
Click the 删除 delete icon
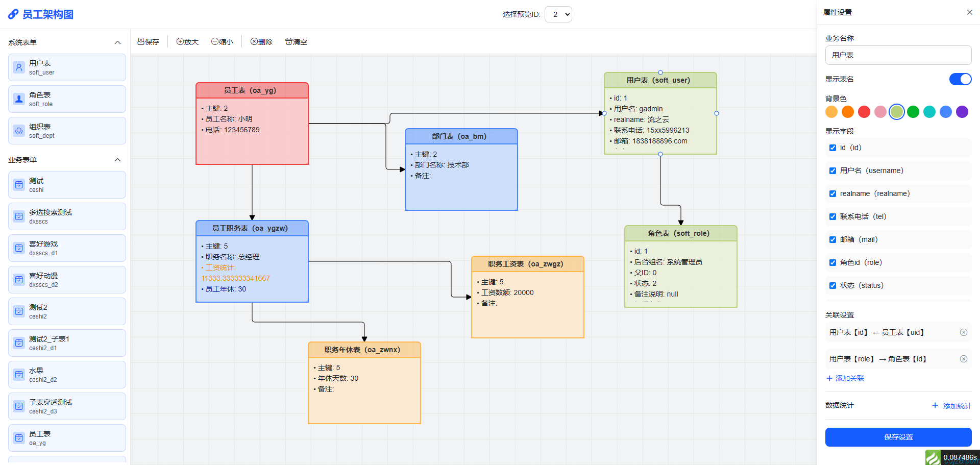click(253, 41)
